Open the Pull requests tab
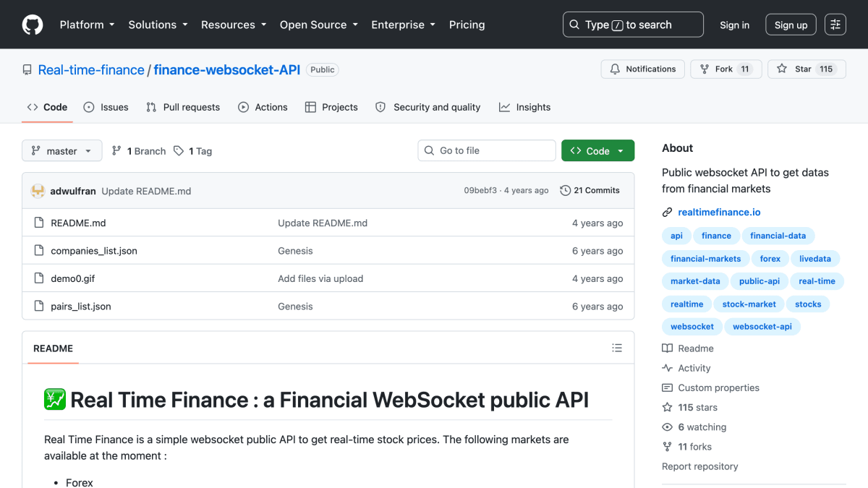868x488 pixels. (183, 107)
